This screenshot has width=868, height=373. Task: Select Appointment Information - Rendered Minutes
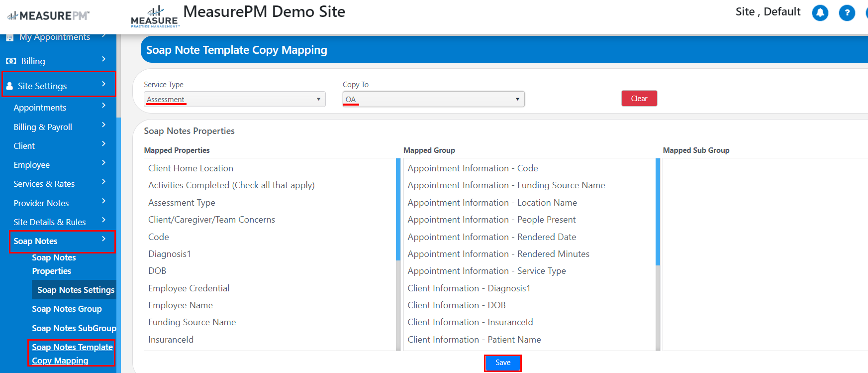(498, 254)
